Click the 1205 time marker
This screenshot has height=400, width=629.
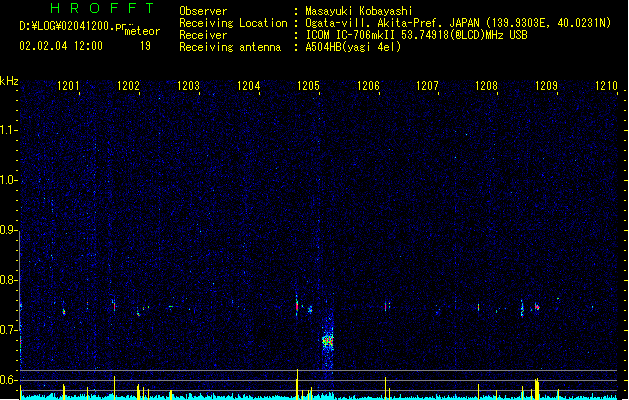(x=308, y=85)
